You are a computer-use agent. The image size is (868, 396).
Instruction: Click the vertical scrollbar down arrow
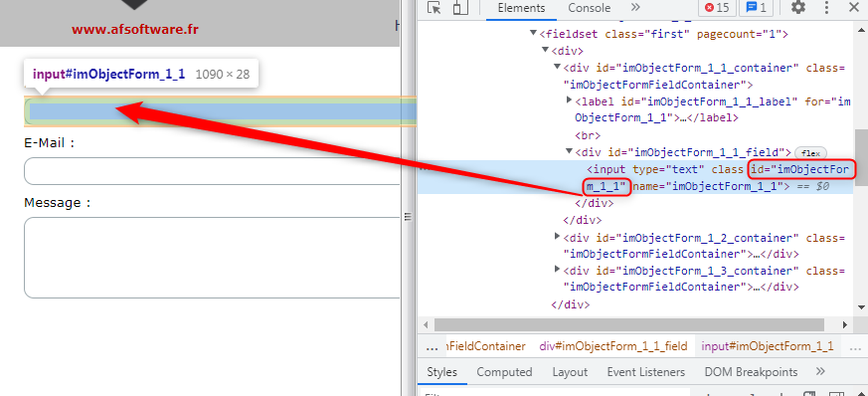coord(861,307)
